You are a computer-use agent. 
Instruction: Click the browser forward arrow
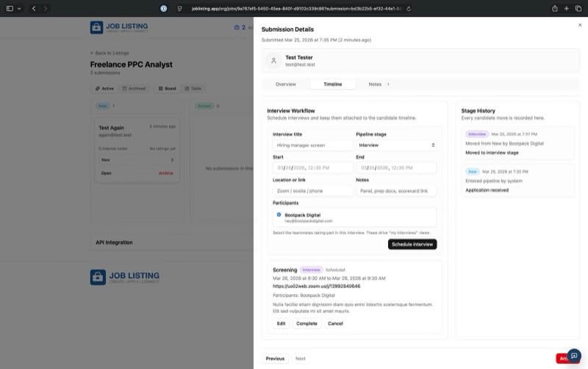(x=46, y=8)
